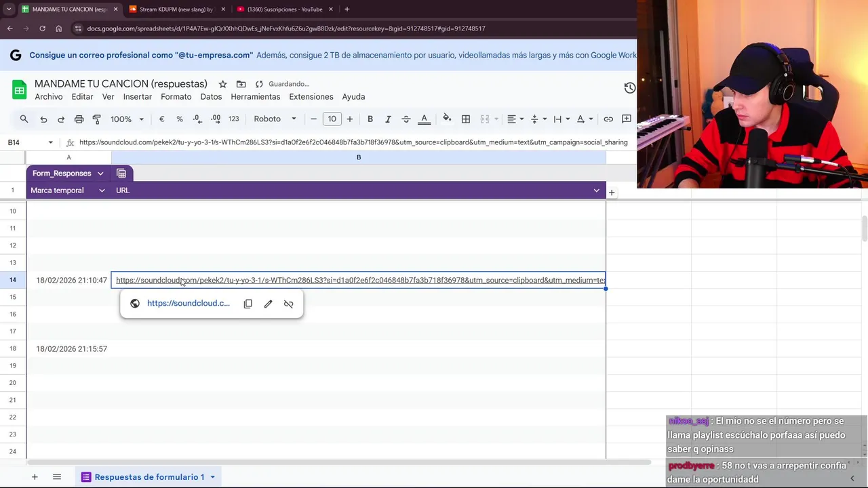The height and width of the screenshot is (488, 868).
Task: Star the MANDAME TU CANCION document
Action: [x=222, y=84]
